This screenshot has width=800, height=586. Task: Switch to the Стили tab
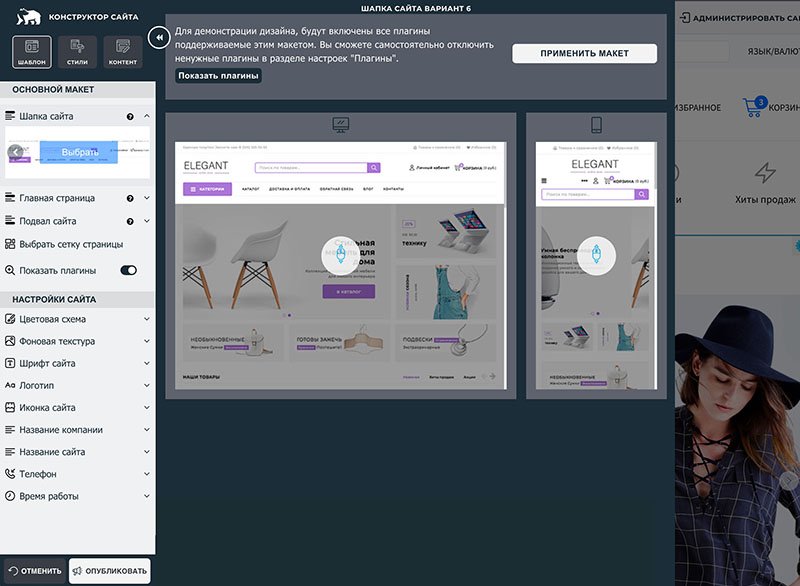[x=77, y=52]
